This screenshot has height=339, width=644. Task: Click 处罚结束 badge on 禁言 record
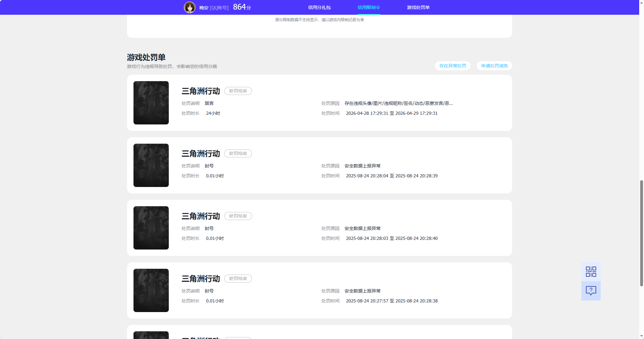pyautogui.click(x=238, y=91)
